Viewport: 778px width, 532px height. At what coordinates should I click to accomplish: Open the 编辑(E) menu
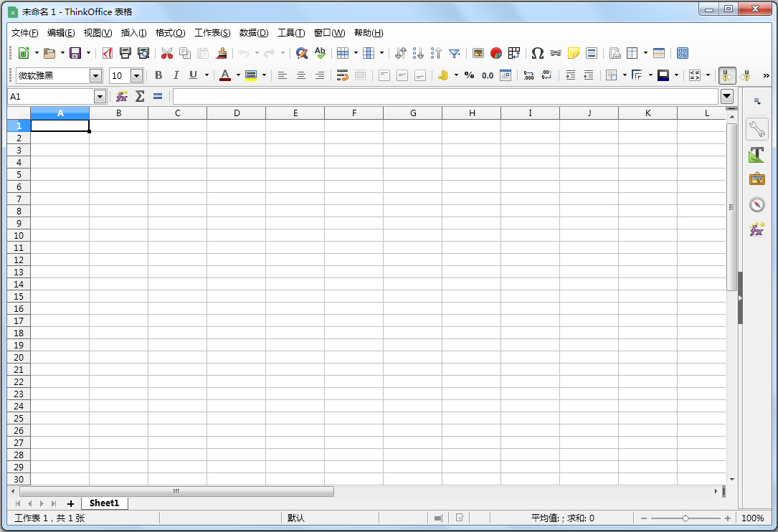[x=61, y=33]
